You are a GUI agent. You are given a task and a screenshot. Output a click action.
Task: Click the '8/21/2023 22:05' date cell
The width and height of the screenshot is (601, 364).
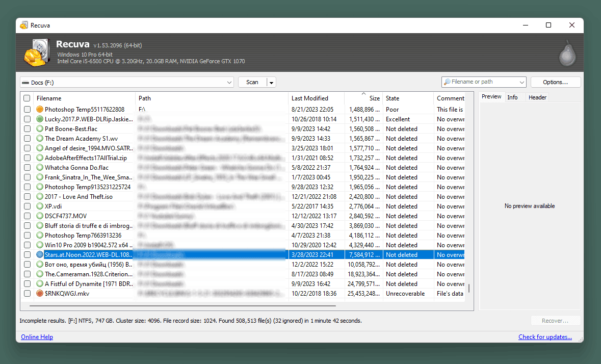pyautogui.click(x=312, y=109)
